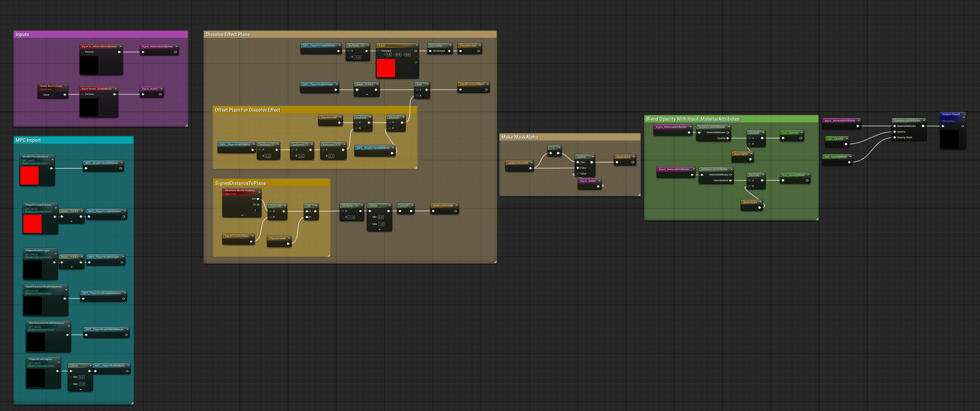Select the WraithPlaneDistance red preview swatch
Screen dimensions: 980x411
(29, 175)
